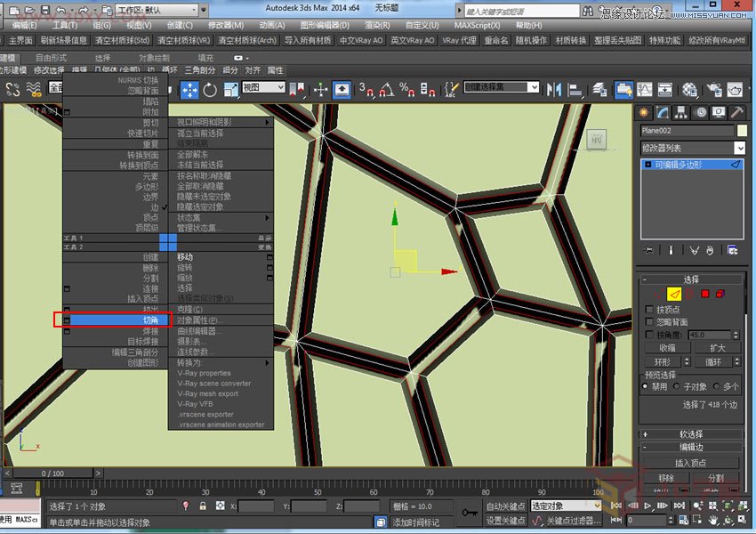
Task: Open the MAXScript(X) menu
Action: 478,26
